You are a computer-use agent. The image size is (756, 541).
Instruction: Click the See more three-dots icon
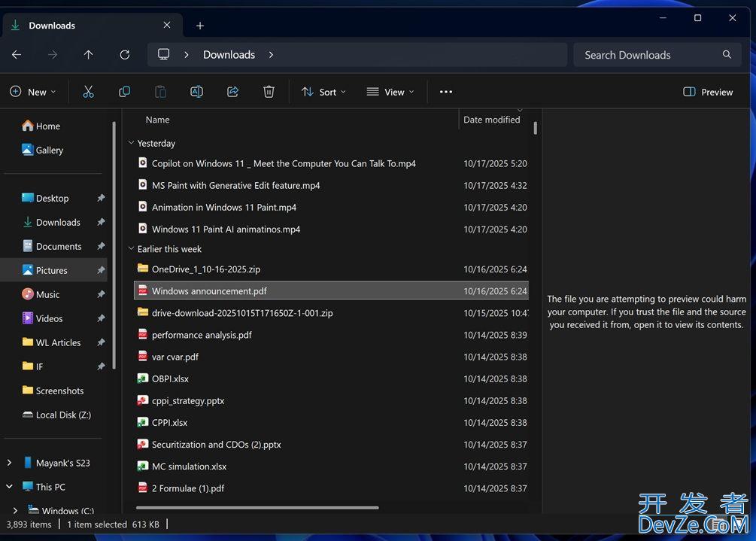pyautogui.click(x=446, y=92)
